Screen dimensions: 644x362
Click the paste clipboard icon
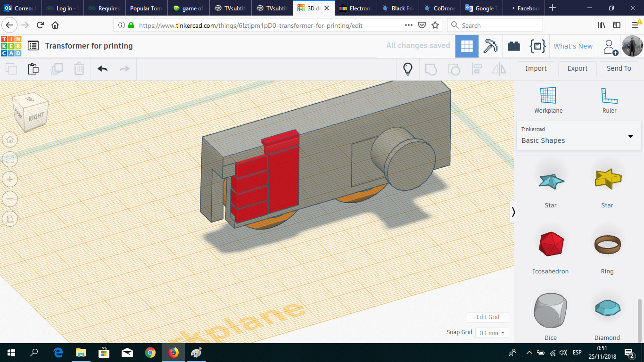[33, 69]
